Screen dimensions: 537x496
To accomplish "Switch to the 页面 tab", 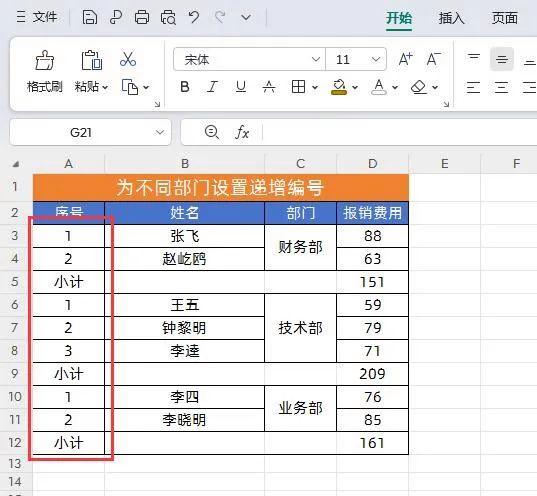I will pyautogui.click(x=504, y=18).
